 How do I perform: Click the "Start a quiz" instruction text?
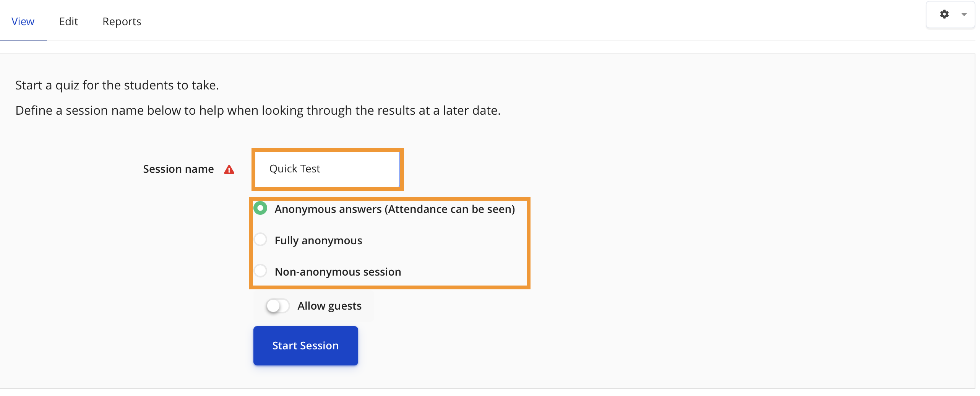(x=117, y=85)
